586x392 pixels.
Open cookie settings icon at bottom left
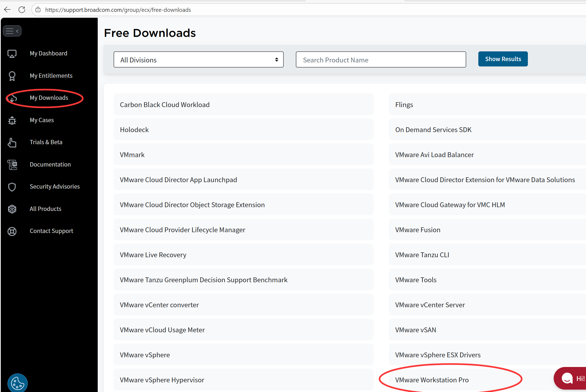(17, 383)
